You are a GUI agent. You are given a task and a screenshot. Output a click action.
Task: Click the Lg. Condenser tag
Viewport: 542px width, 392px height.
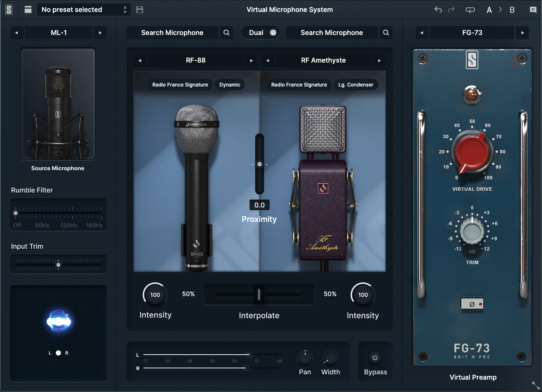[356, 85]
